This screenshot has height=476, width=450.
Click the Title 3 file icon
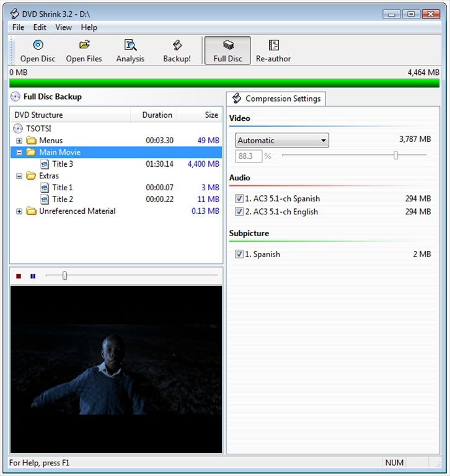pos(45,164)
